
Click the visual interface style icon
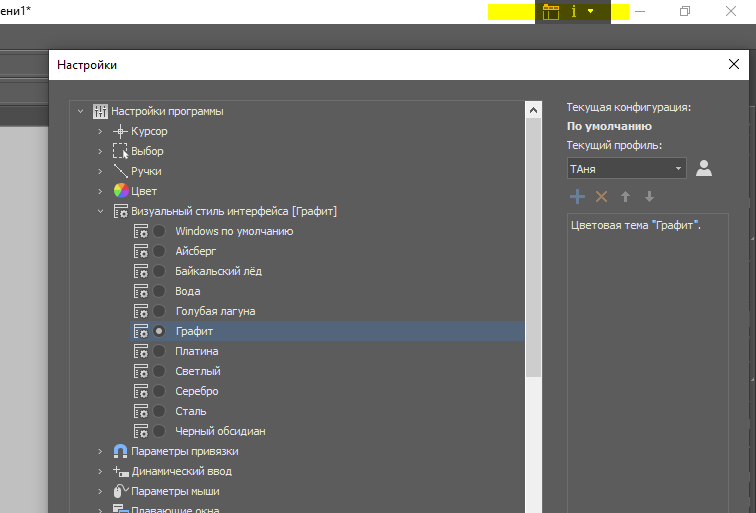click(x=121, y=211)
